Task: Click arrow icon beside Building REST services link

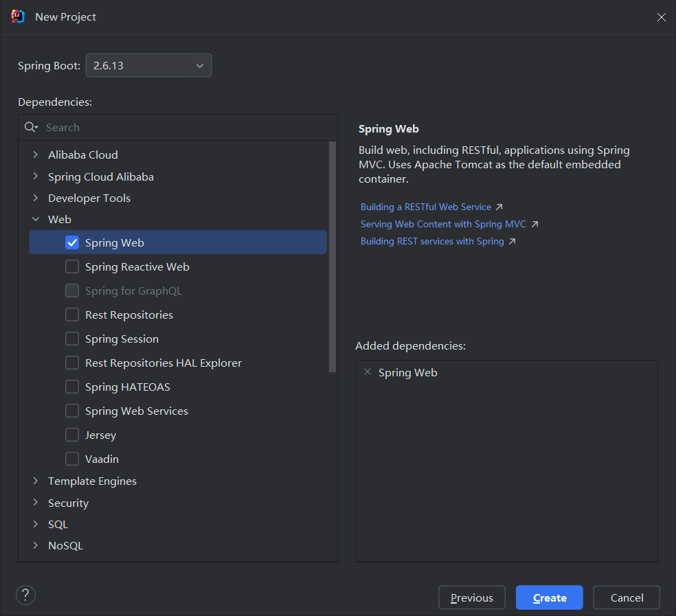Action: pyautogui.click(x=512, y=241)
